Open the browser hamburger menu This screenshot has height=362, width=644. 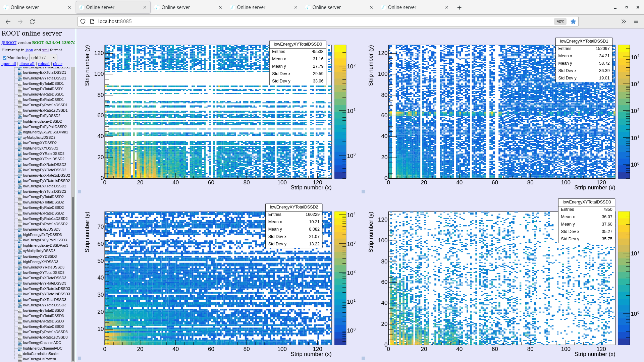tap(636, 21)
